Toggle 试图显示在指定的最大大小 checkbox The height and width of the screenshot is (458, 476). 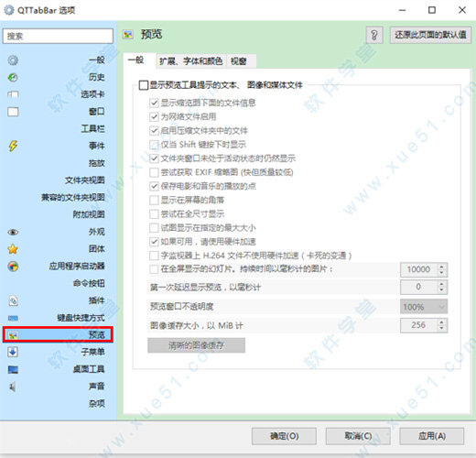pyautogui.click(x=154, y=228)
